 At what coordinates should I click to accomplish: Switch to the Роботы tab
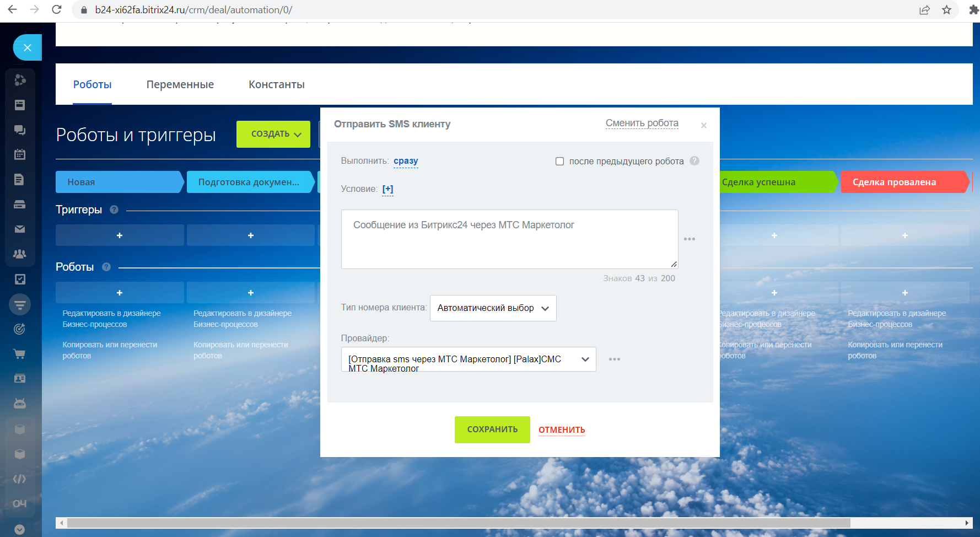[93, 84]
